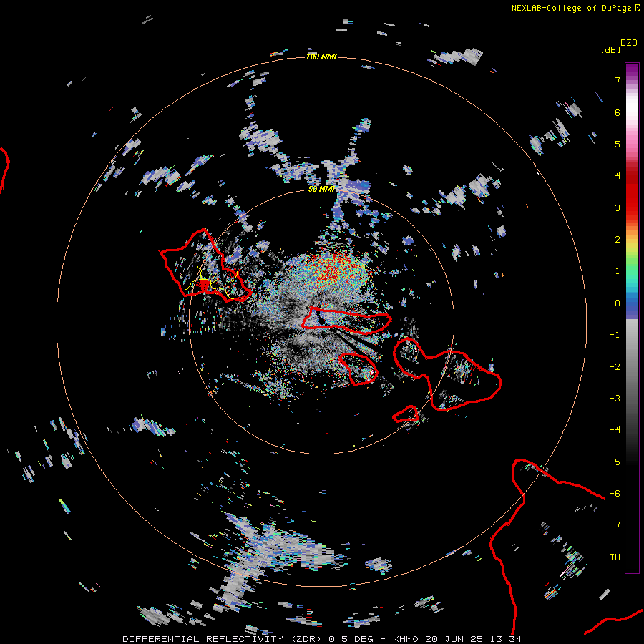The height and width of the screenshot is (644, 644).
Task: Click the -3 tick on the dB scale
Action: 615,399
